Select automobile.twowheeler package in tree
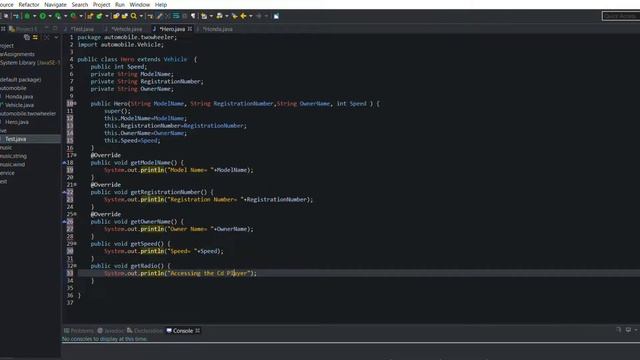Screen dimensions: 640x360 (x=28, y=113)
